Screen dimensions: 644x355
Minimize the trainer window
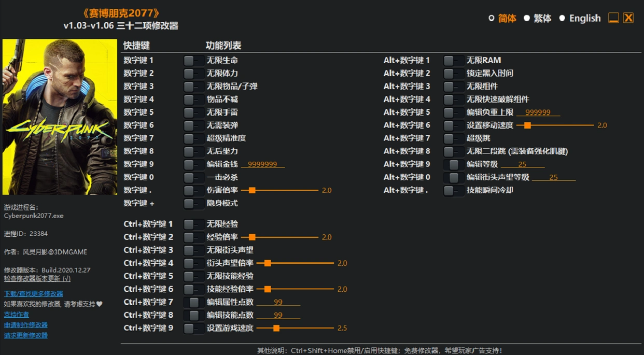pyautogui.click(x=613, y=18)
